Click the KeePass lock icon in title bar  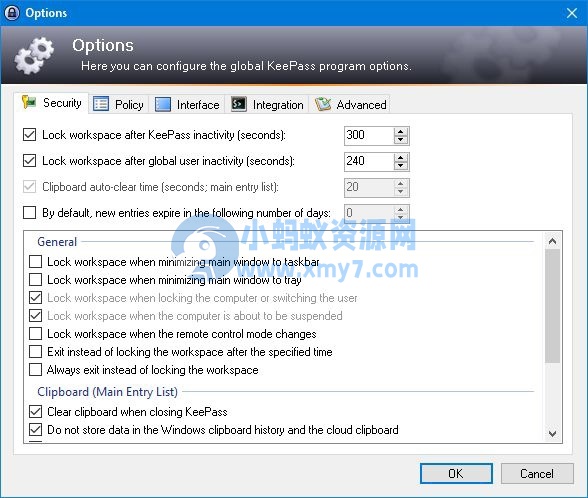12,13
